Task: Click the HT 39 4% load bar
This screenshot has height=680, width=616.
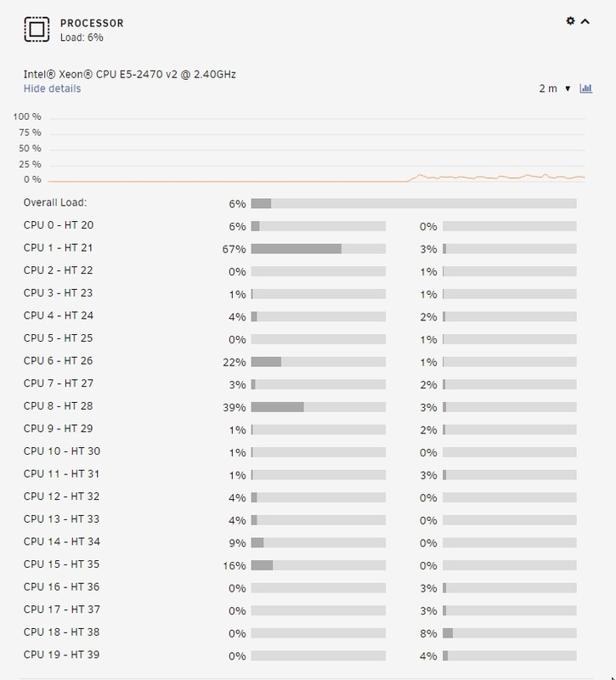Action: click(509, 656)
